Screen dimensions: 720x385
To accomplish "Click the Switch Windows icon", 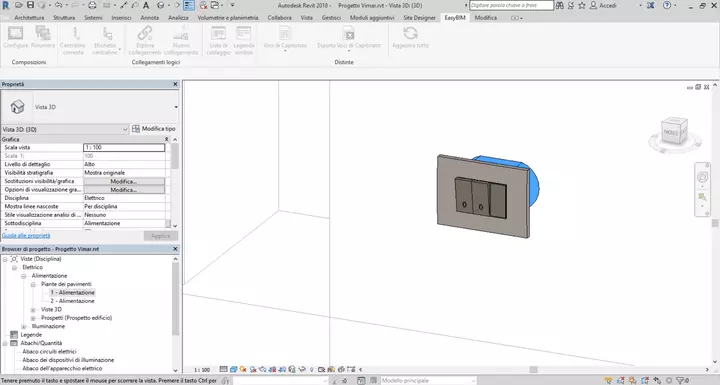I will 214,6.
